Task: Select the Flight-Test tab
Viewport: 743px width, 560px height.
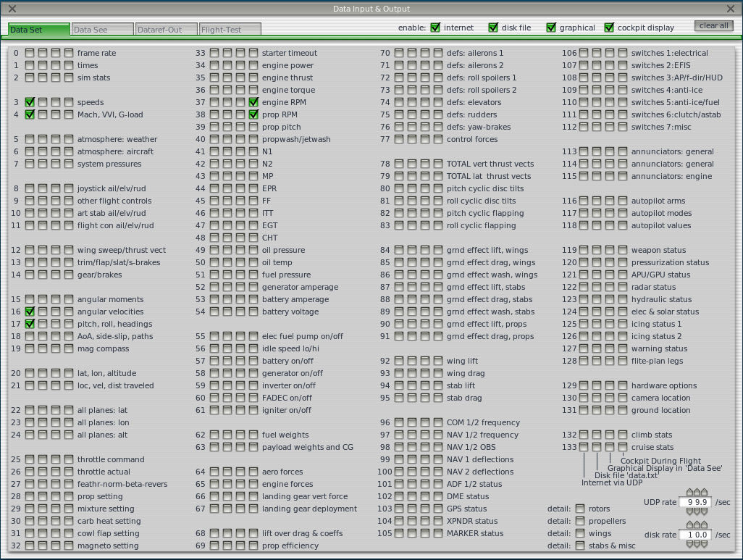Action: 230,30
